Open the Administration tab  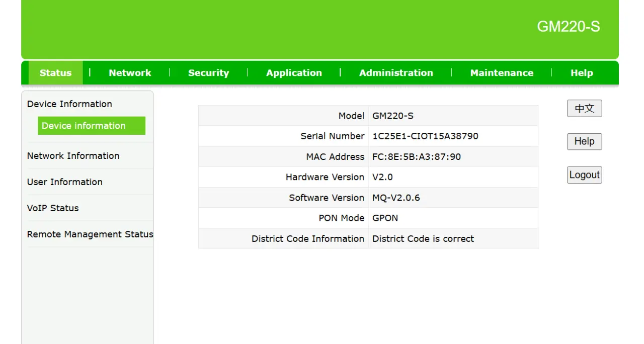tap(396, 73)
